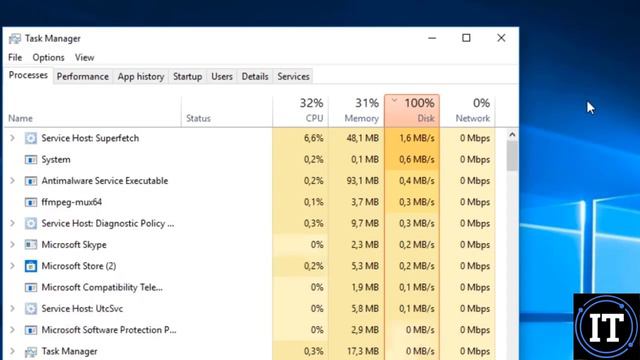Click the Service Host: Superfetch gear icon
640x360 pixels.
tap(31, 138)
